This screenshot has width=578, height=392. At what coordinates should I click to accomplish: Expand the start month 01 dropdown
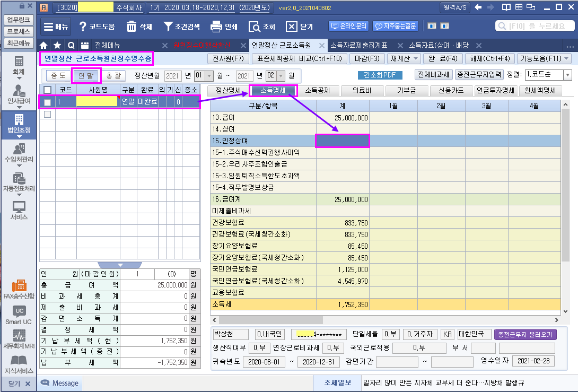pyautogui.click(x=208, y=76)
